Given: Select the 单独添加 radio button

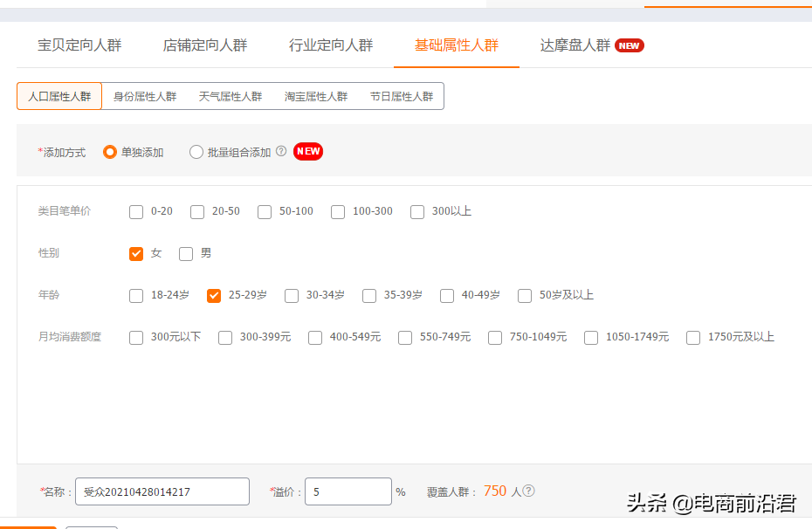Looking at the screenshot, I should [110, 151].
